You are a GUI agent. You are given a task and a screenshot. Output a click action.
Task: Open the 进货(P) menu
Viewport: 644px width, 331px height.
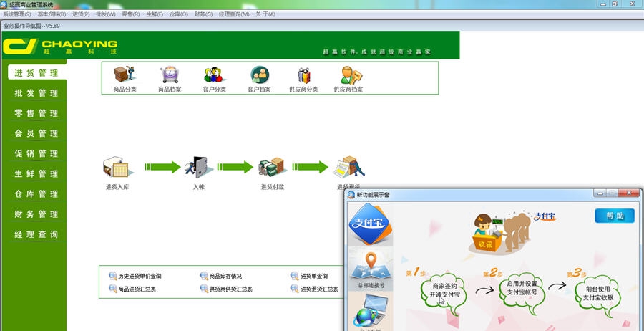tap(80, 14)
